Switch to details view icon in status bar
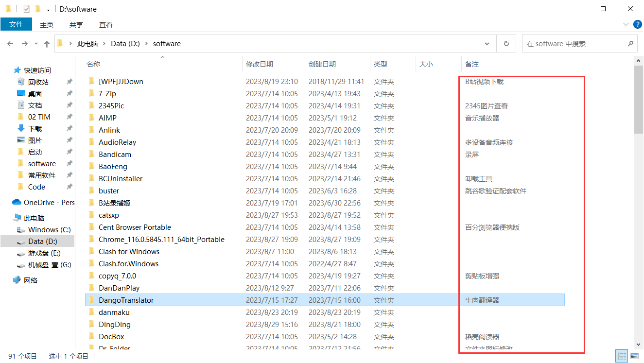 click(x=622, y=356)
